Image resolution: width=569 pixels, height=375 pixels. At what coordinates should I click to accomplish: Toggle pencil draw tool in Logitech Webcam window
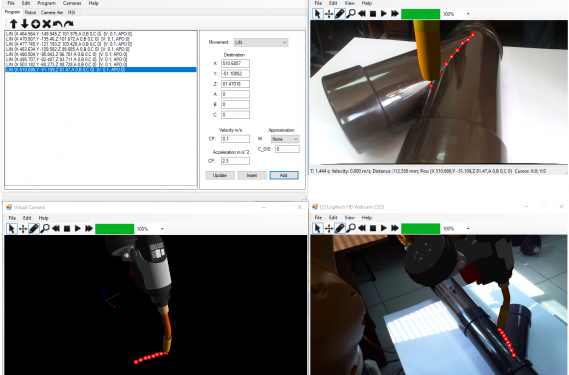[340, 228]
